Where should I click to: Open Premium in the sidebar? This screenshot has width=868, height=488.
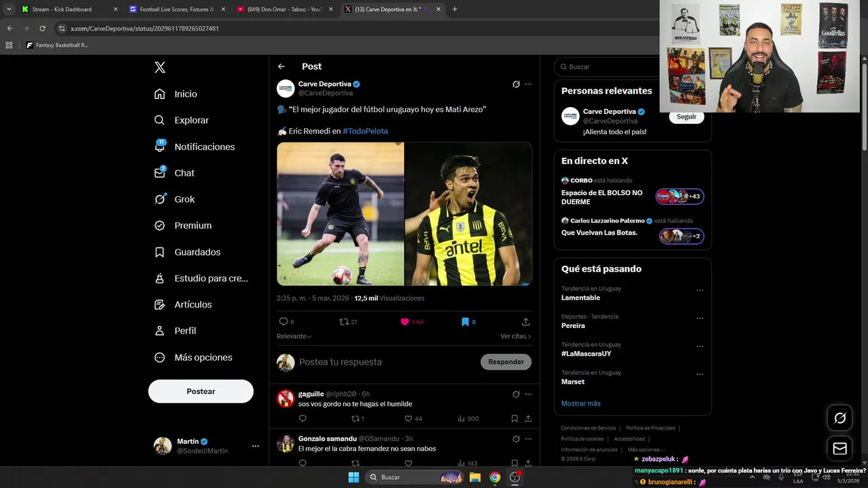click(182, 226)
